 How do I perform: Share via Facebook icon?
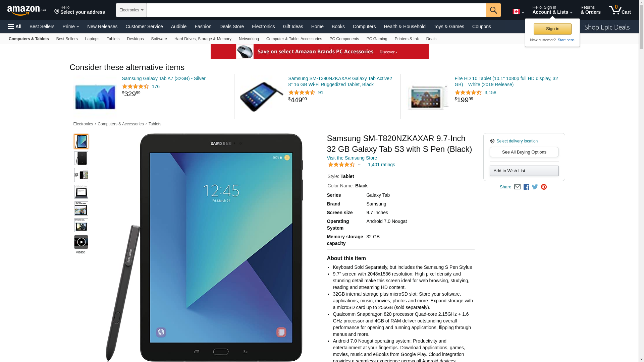[x=526, y=187]
